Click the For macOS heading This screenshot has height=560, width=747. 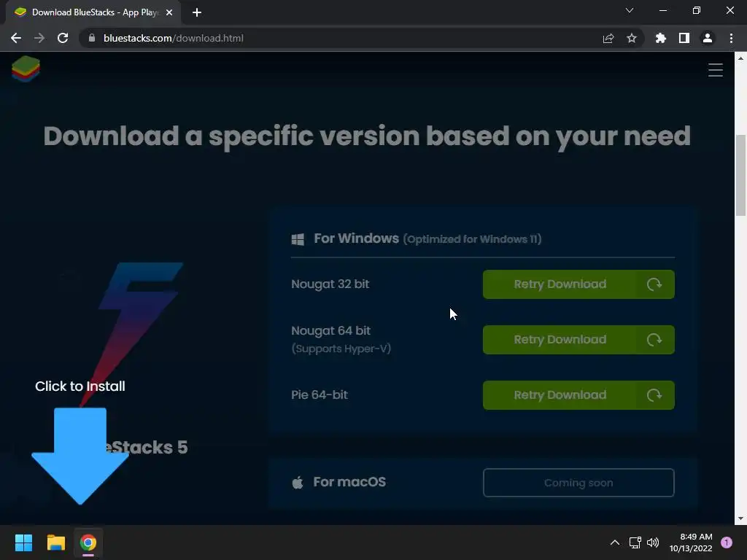tap(349, 482)
